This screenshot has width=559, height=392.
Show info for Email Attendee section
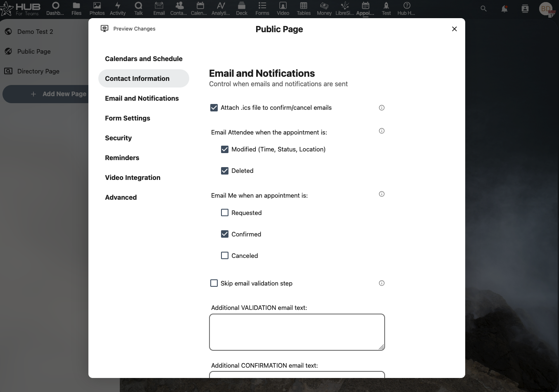(x=382, y=131)
